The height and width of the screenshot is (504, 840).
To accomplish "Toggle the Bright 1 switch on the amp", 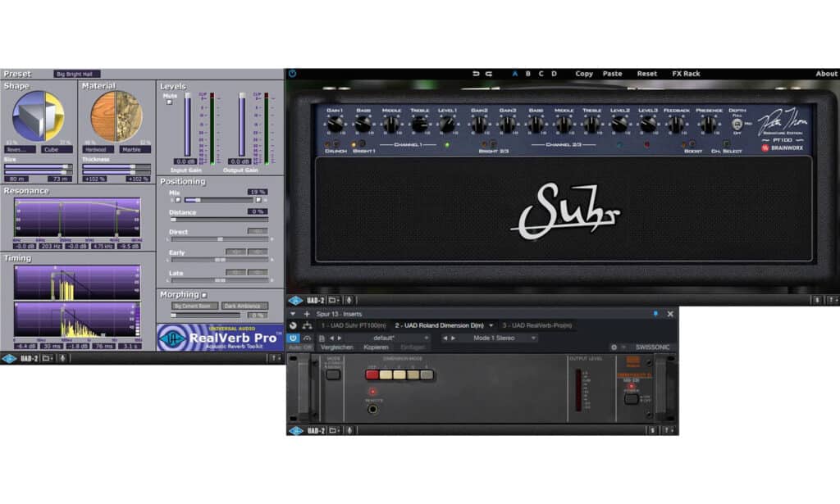I will click(x=363, y=144).
